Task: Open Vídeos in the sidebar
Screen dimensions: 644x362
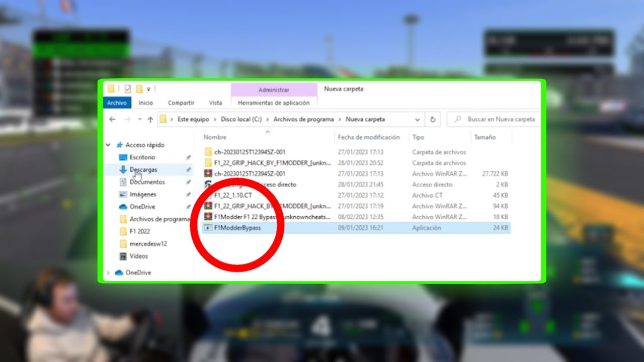Action: pos(139,256)
